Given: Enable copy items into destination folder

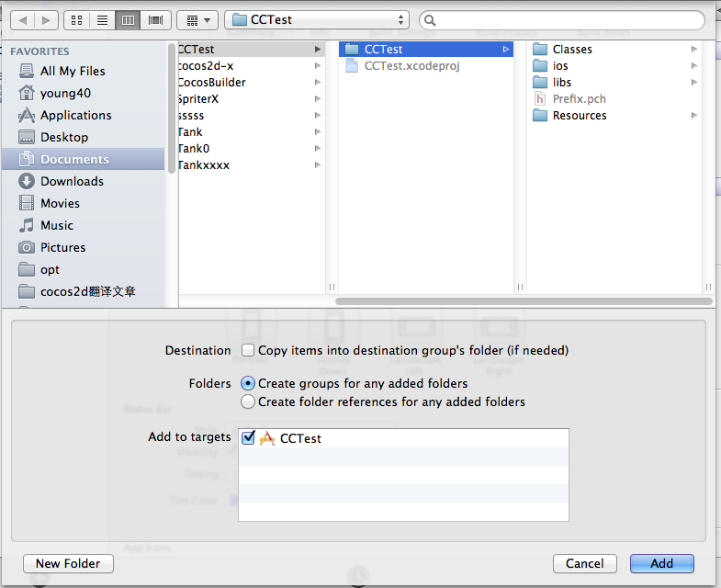Looking at the screenshot, I should coord(248,350).
